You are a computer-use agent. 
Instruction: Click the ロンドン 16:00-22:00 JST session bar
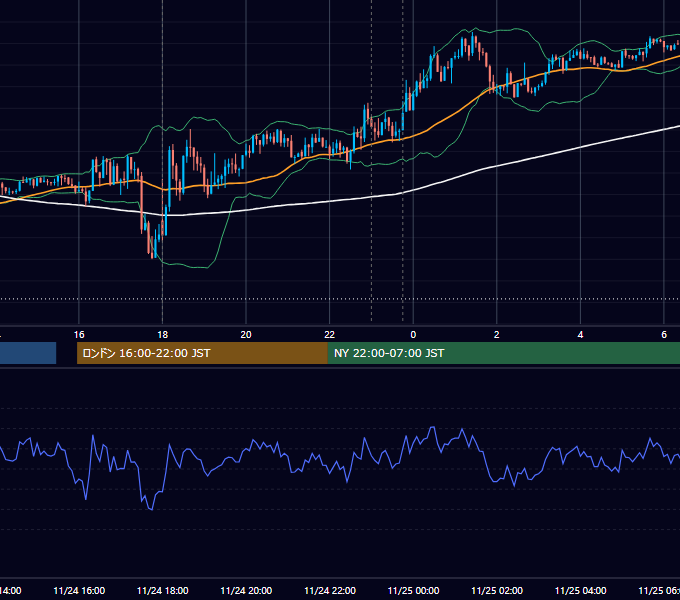(x=202, y=353)
